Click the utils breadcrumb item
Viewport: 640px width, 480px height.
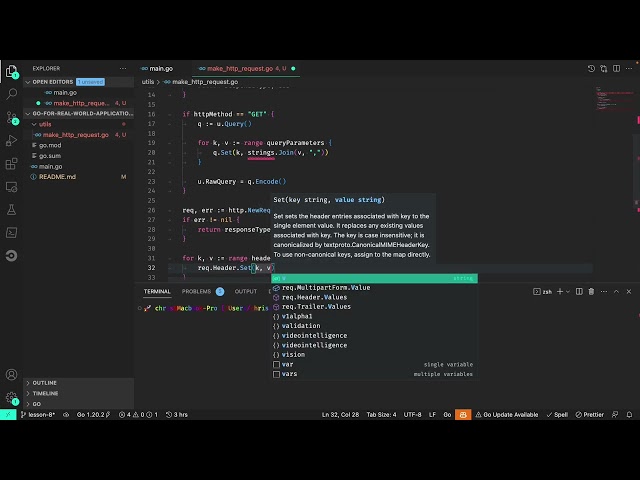pos(148,82)
